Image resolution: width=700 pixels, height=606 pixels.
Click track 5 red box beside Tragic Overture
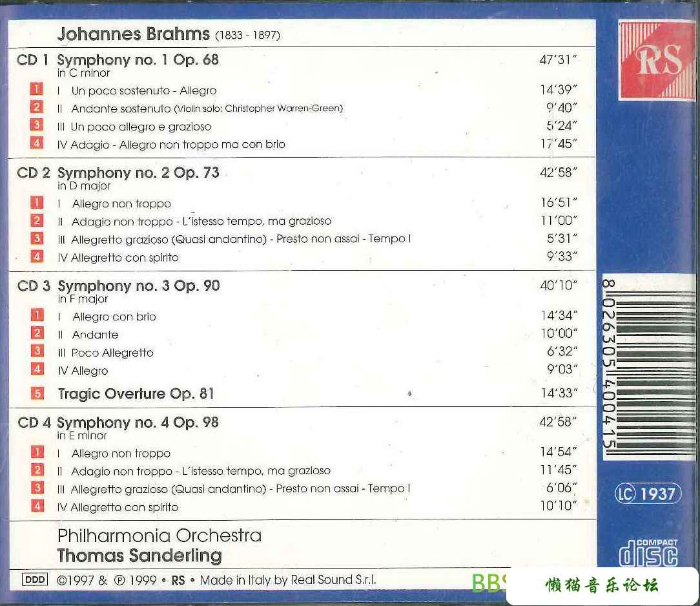coord(37,393)
